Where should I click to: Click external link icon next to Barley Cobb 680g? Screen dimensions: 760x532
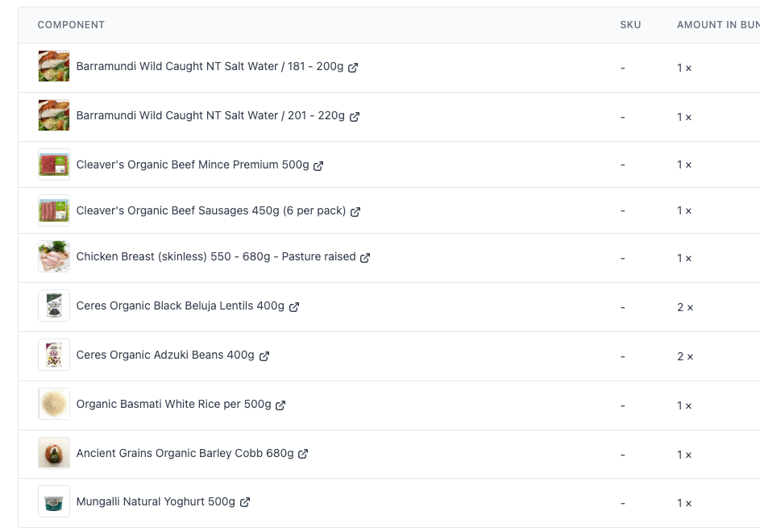pyautogui.click(x=303, y=454)
